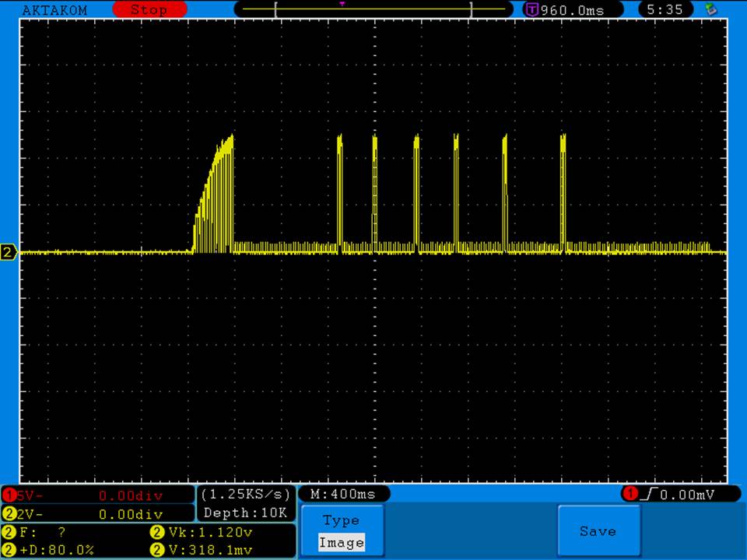The height and width of the screenshot is (560, 747).
Task: Click the 1.25KS/s sample rate display
Action: pyautogui.click(x=246, y=495)
